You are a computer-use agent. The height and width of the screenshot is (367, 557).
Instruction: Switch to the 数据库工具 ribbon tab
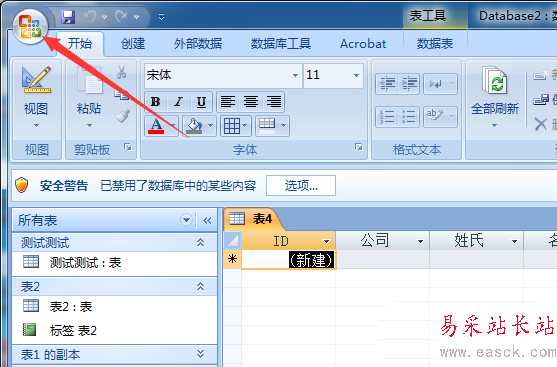[x=281, y=44]
